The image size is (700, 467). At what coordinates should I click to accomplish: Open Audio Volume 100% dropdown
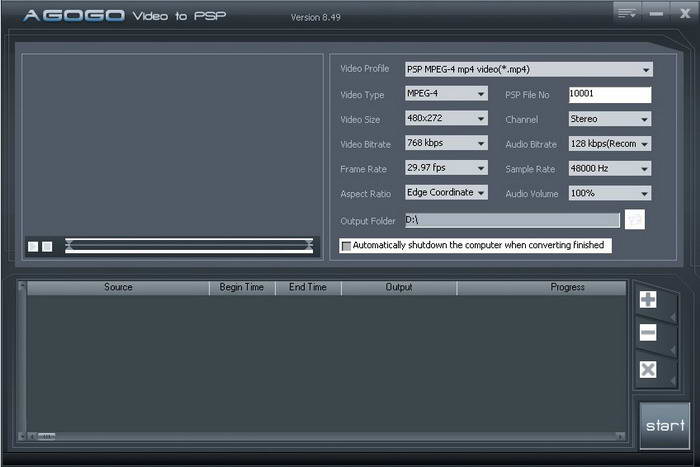[609, 193]
